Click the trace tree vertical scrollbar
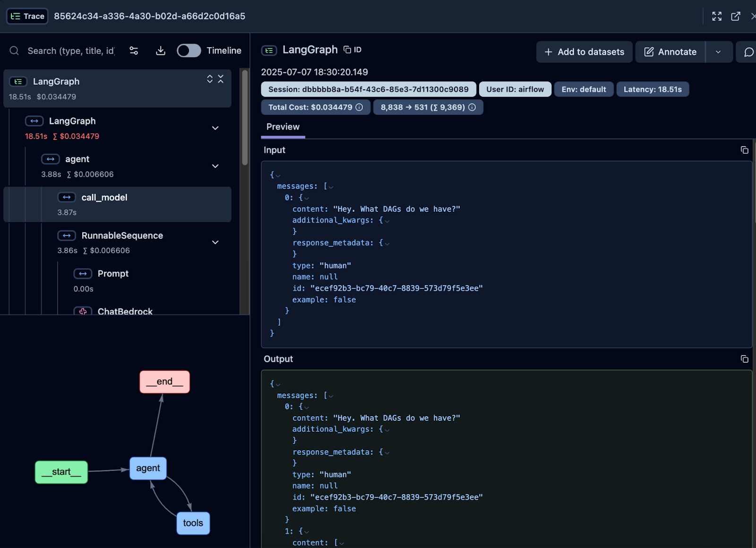756x548 pixels. [245, 118]
